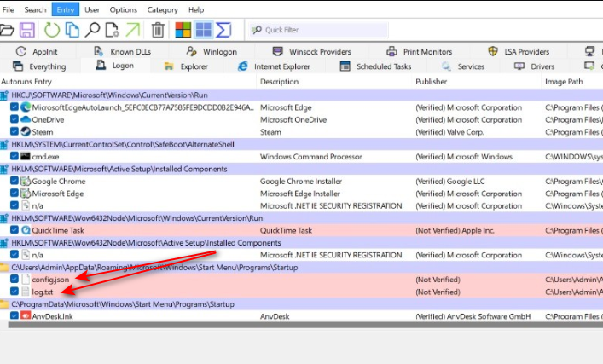Toggle the colorful Windows logo filter icon
The height and width of the screenshot is (364, 603).
(x=183, y=30)
